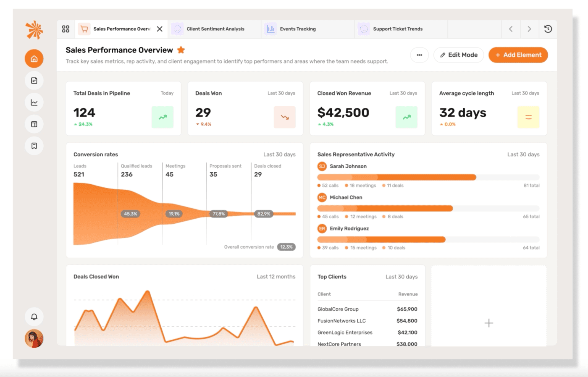Open the Home page in the sidebar

(x=34, y=59)
